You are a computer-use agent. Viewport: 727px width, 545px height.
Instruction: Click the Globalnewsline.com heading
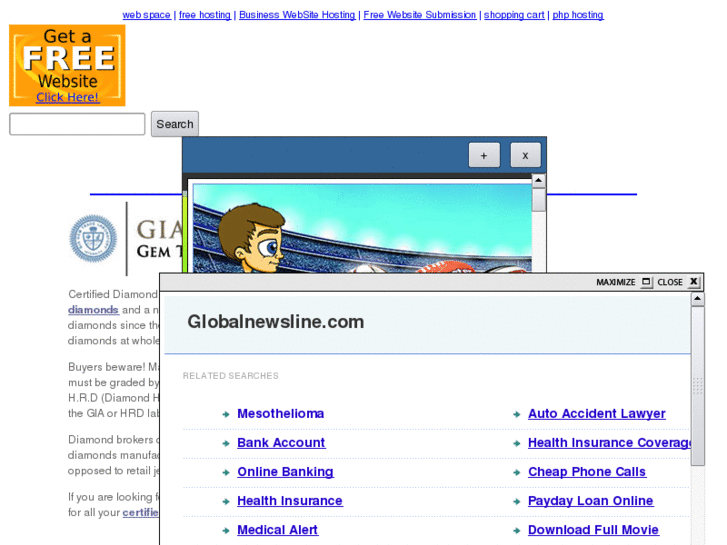click(275, 322)
